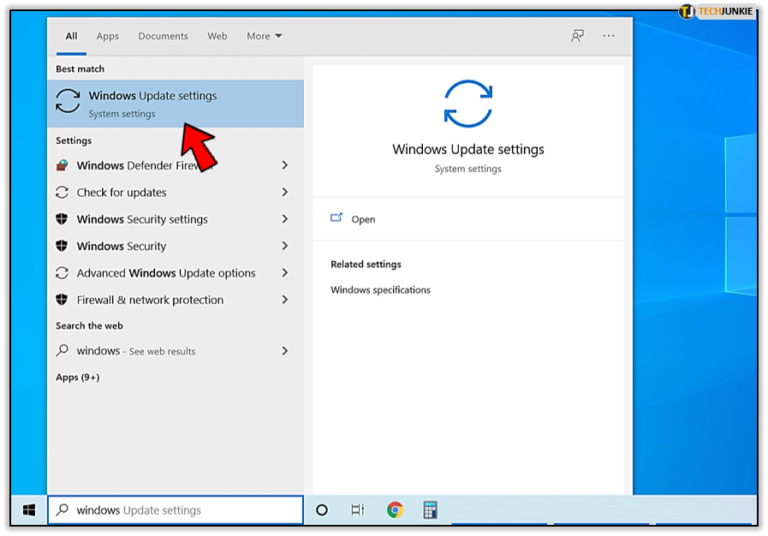The image size is (768, 536).
Task: Select Windows Security settings result
Action: 142,219
